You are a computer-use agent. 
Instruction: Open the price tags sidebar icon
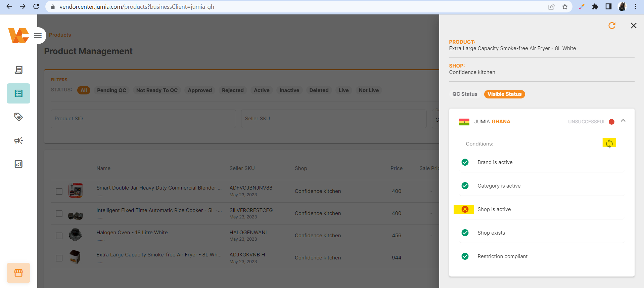coord(18,117)
